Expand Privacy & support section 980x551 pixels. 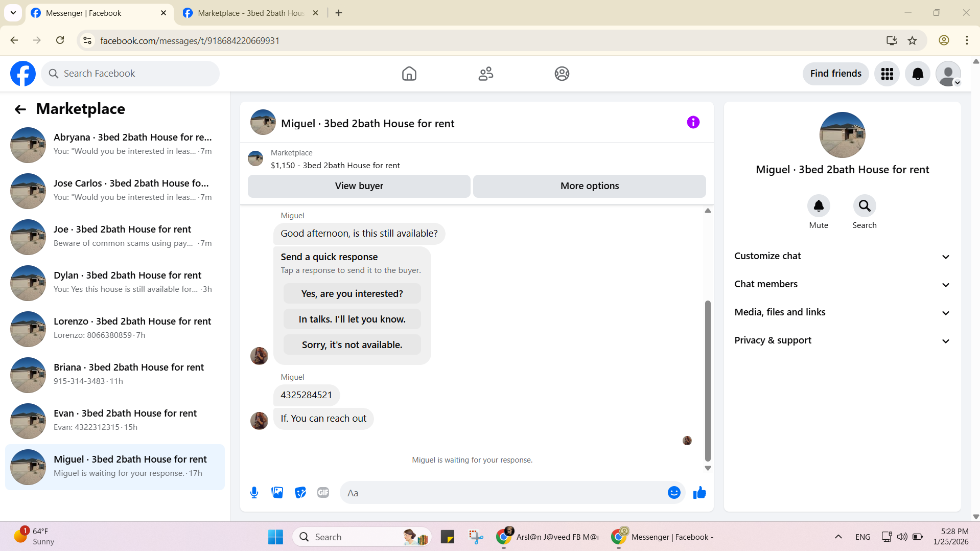tap(842, 340)
